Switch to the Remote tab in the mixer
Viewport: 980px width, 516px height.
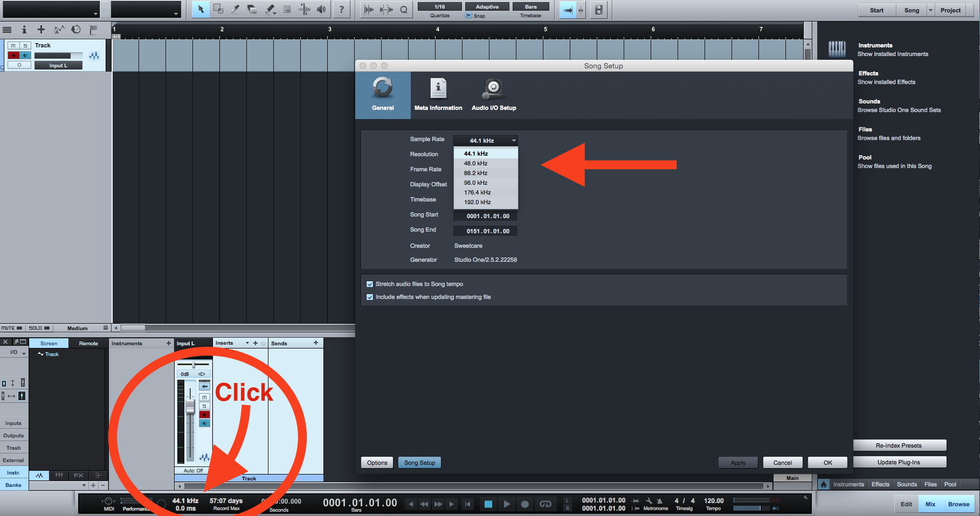coord(88,344)
